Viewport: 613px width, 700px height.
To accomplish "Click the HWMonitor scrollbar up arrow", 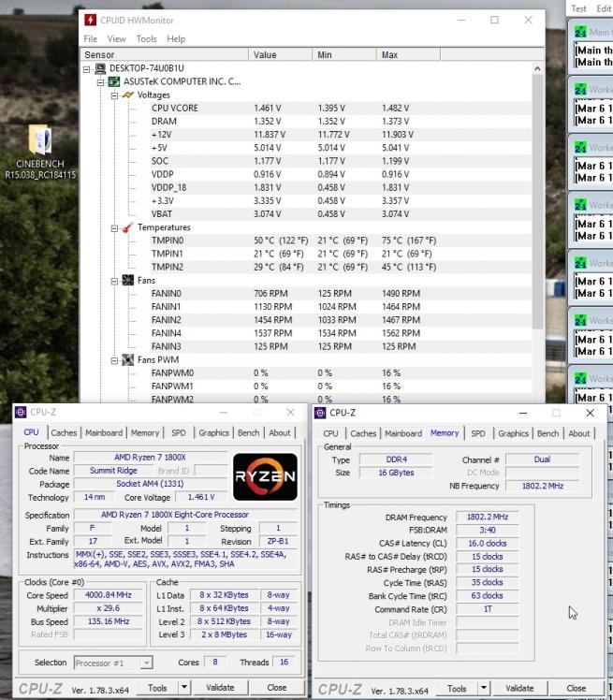I will [x=537, y=68].
